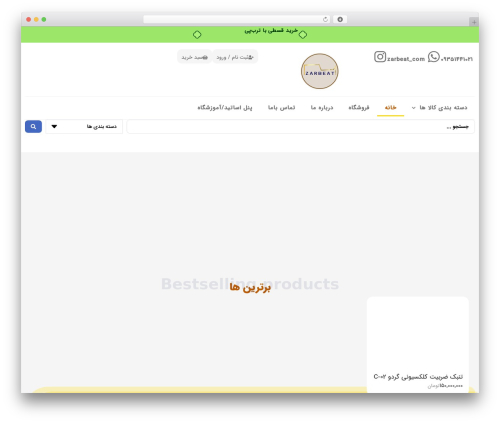
Task: Open the تنبک ضربیت کلکسیونی گردو product title
Action: click(x=418, y=377)
